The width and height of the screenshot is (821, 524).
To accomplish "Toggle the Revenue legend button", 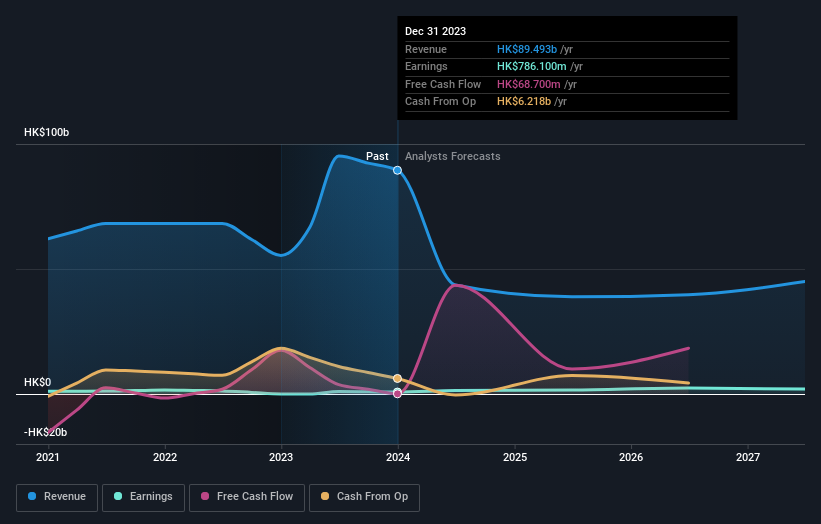I will pyautogui.click(x=57, y=497).
